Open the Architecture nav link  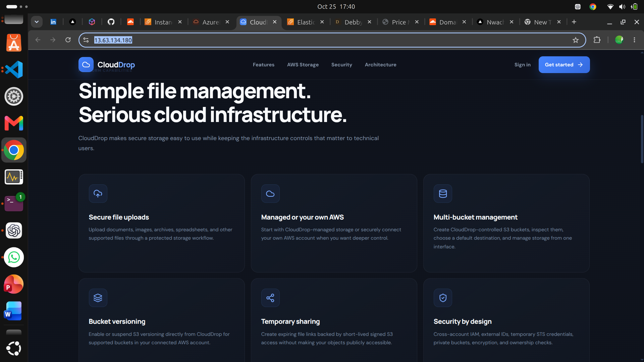[380, 65]
